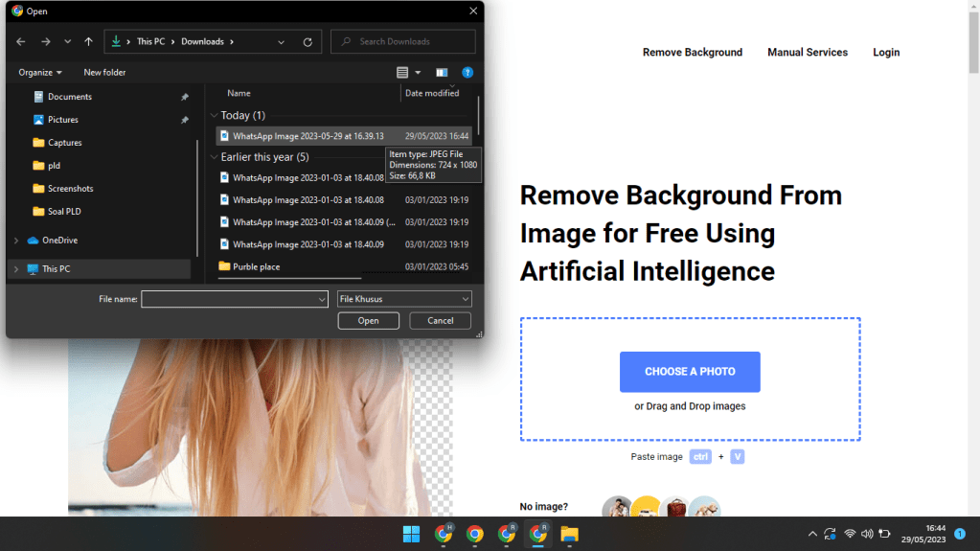Viewport: 980px width, 551px height.
Task: Click Remove Background in site navigation
Action: [x=693, y=53]
